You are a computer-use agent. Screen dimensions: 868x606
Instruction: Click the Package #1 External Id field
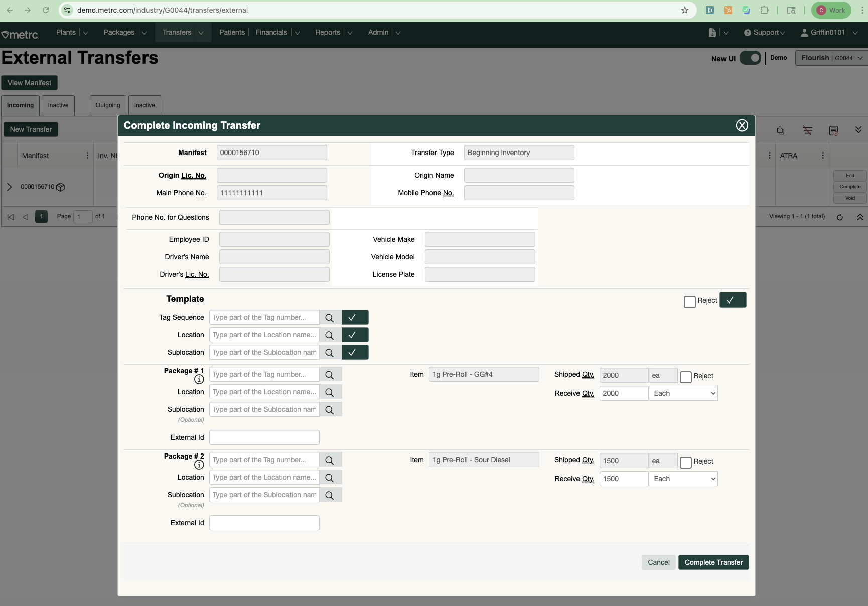tap(264, 438)
